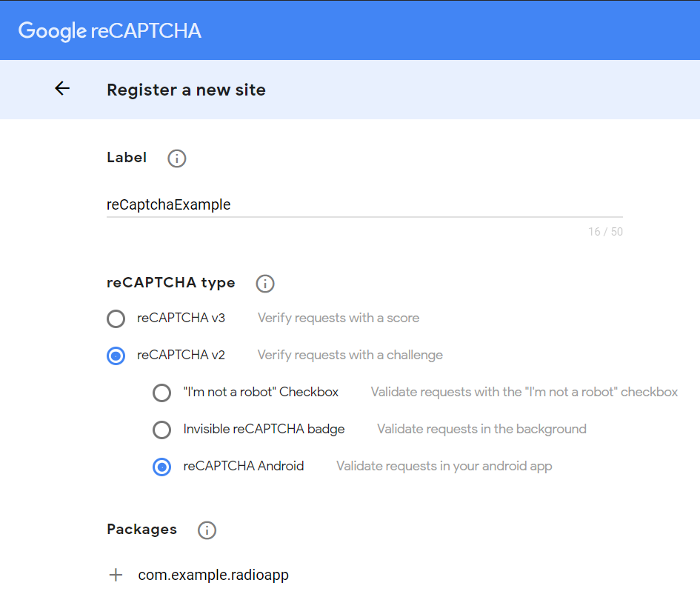Open the Google reCAPTCHA logo link
Image resolution: width=700 pixels, height=597 pixels.
110,31
